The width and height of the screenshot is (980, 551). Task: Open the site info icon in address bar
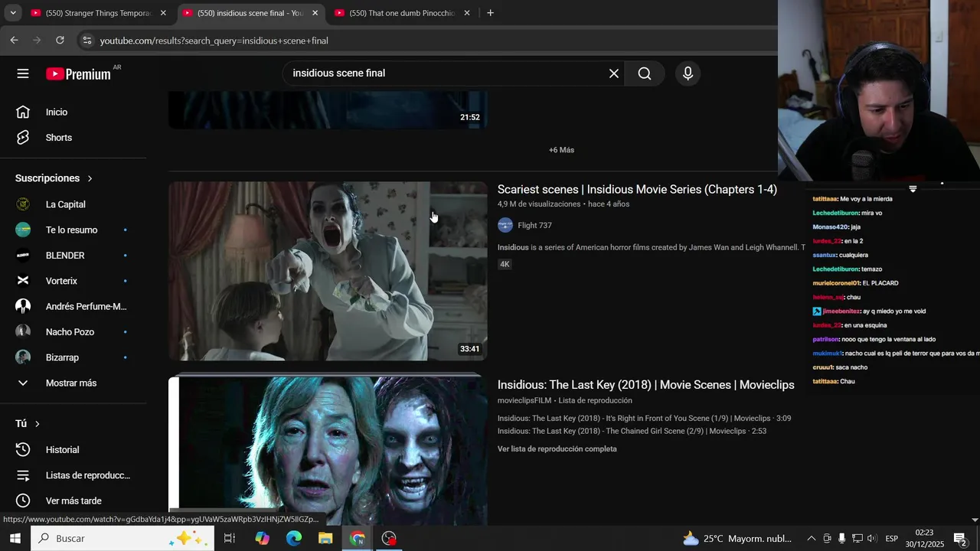pos(87,41)
